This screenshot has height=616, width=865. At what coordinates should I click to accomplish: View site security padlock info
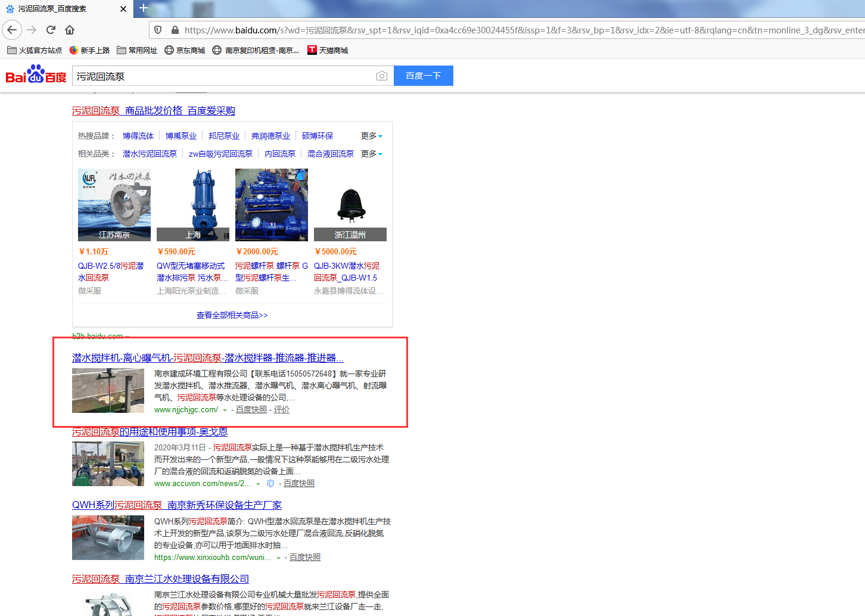175,30
